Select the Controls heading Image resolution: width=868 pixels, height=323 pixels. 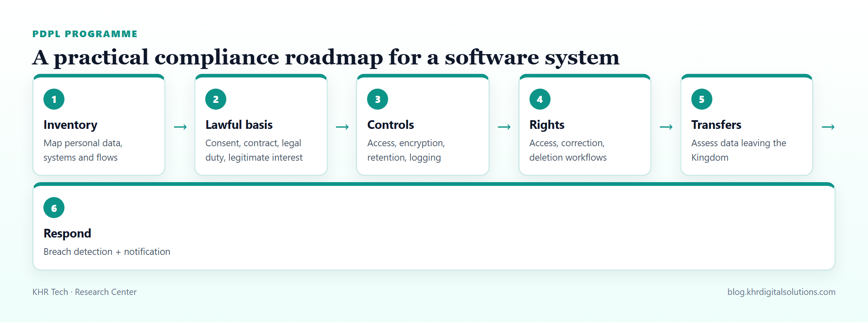tap(391, 125)
